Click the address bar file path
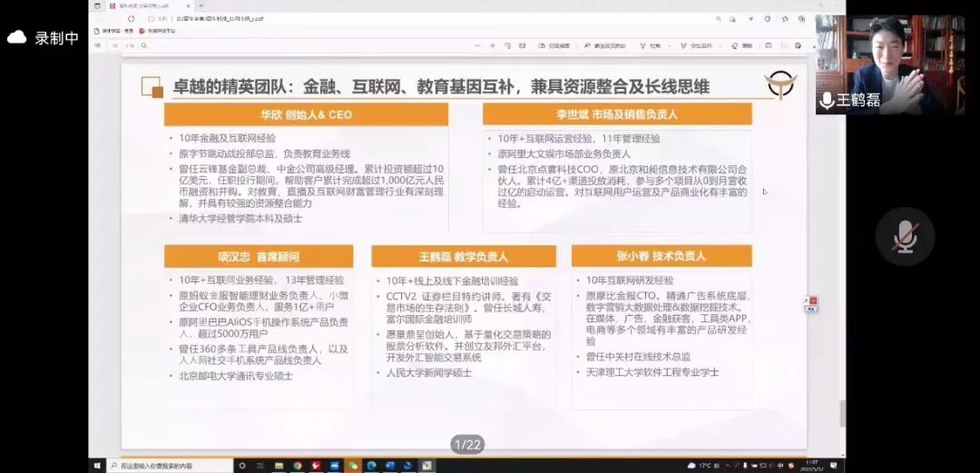Image resolution: width=980 pixels, height=473 pixels. coord(220,19)
